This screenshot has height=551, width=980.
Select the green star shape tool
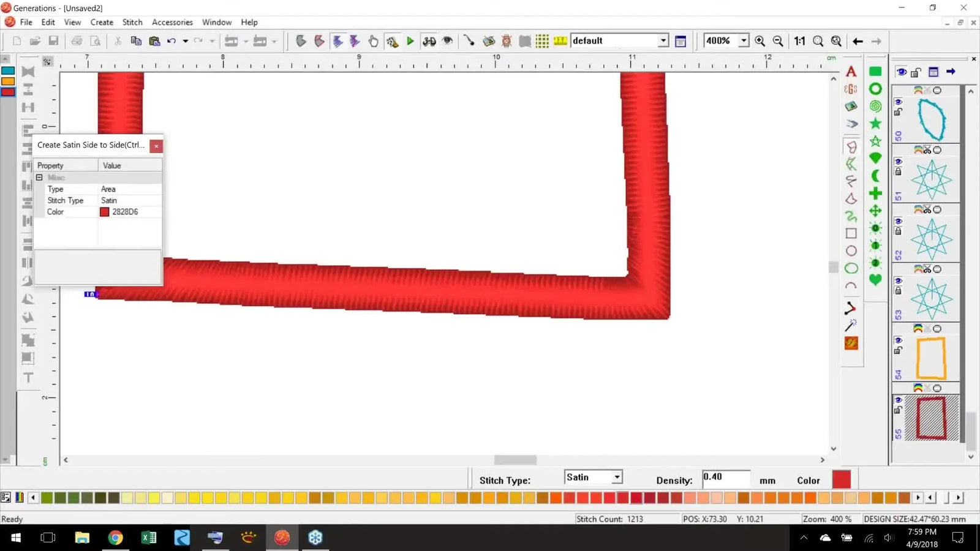pos(875,123)
